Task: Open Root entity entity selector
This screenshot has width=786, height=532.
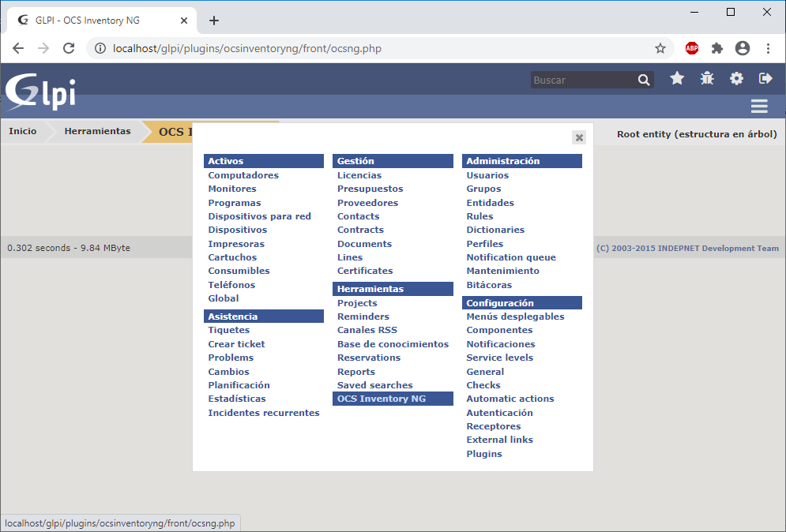Action: (x=696, y=134)
